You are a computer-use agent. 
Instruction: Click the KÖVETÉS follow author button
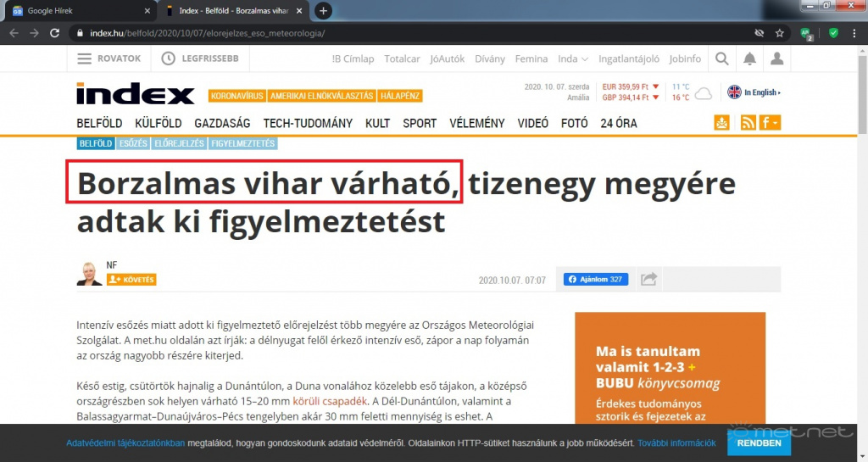(x=131, y=280)
